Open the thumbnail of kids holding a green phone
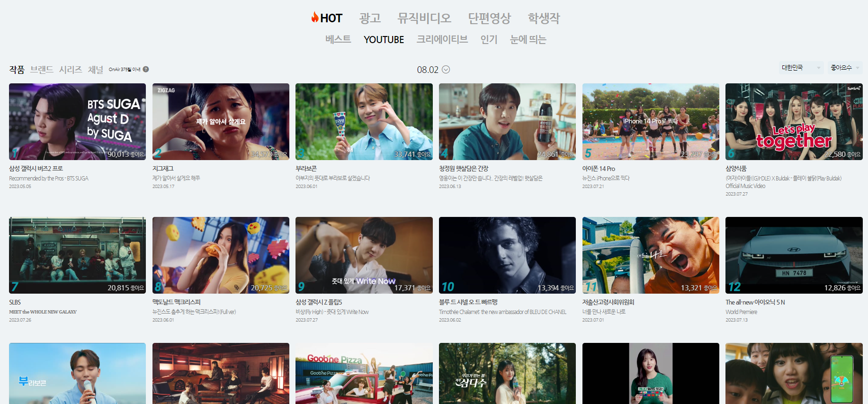Image resolution: width=868 pixels, height=404 pixels. click(x=794, y=373)
